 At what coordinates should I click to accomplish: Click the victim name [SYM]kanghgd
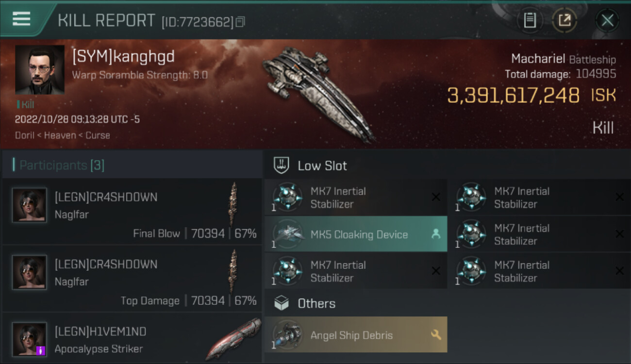tap(123, 56)
